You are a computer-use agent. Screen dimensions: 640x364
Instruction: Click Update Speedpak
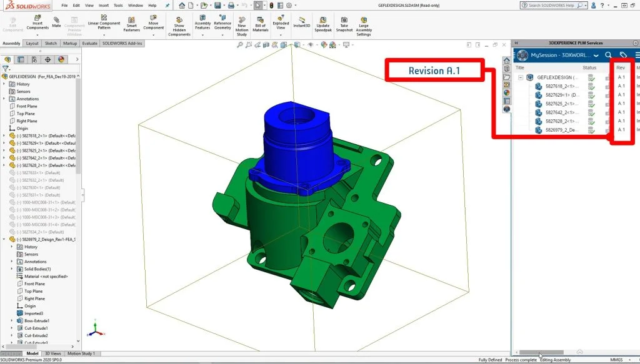point(323,25)
